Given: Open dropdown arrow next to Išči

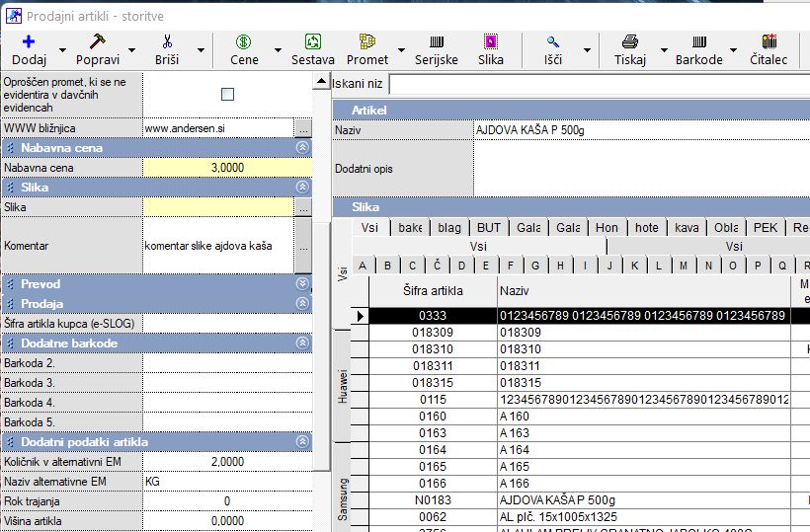Looking at the screenshot, I should (x=588, y=49).
